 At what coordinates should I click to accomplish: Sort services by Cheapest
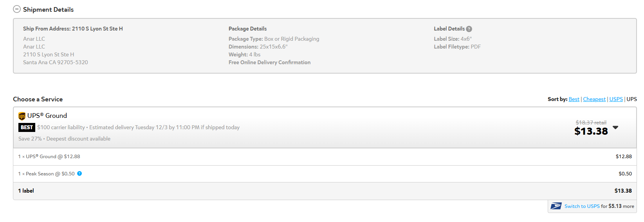[x=594, y=99]
